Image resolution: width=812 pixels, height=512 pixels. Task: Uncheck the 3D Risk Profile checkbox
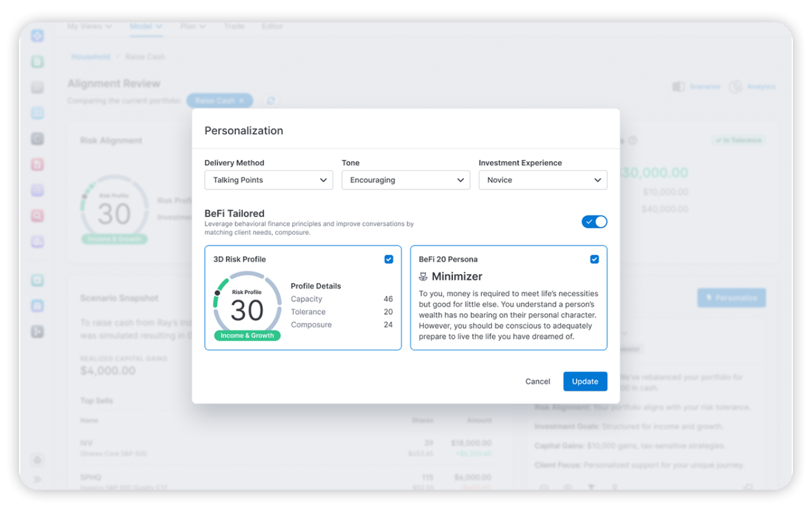[x=389, y=259]
